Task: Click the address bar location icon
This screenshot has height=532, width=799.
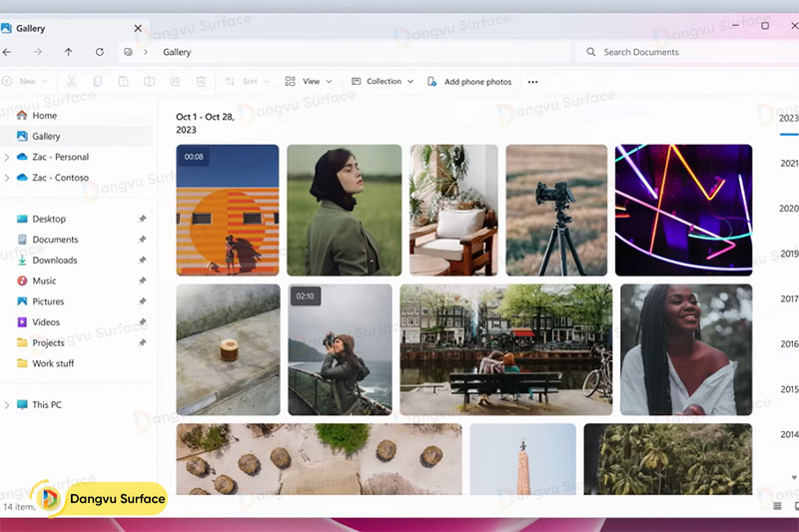Action: point(128,52)
